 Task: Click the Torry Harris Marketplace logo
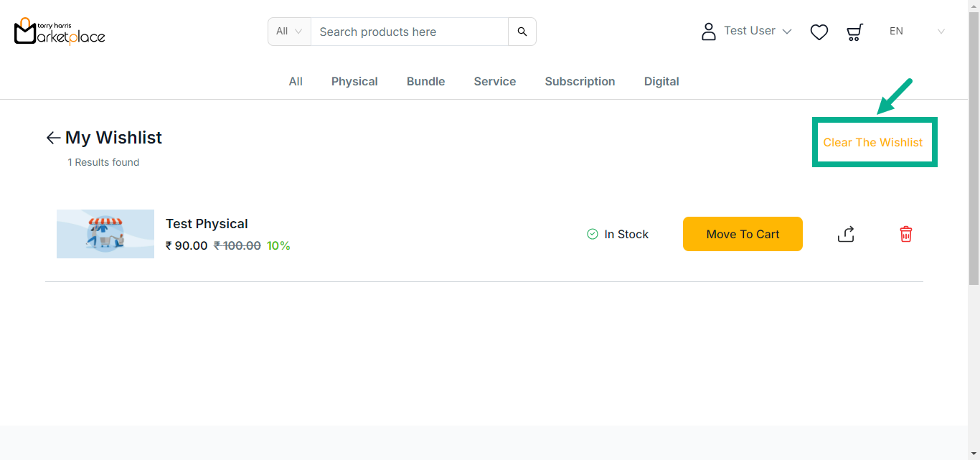[60, 32]
